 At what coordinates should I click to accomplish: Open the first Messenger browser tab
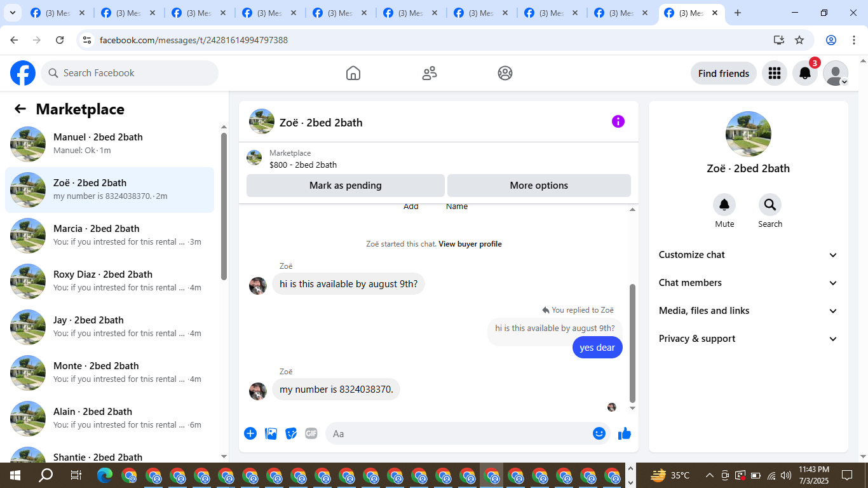click(x=58, y=13)
